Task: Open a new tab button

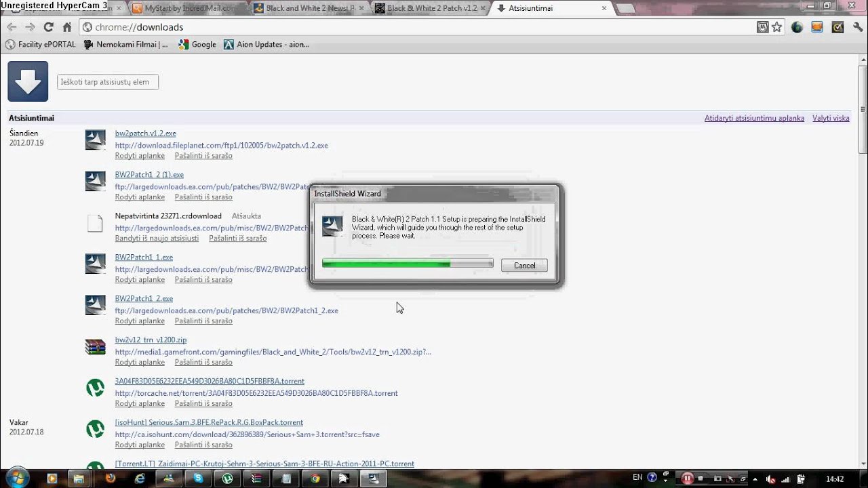Action: coord(625,9)
